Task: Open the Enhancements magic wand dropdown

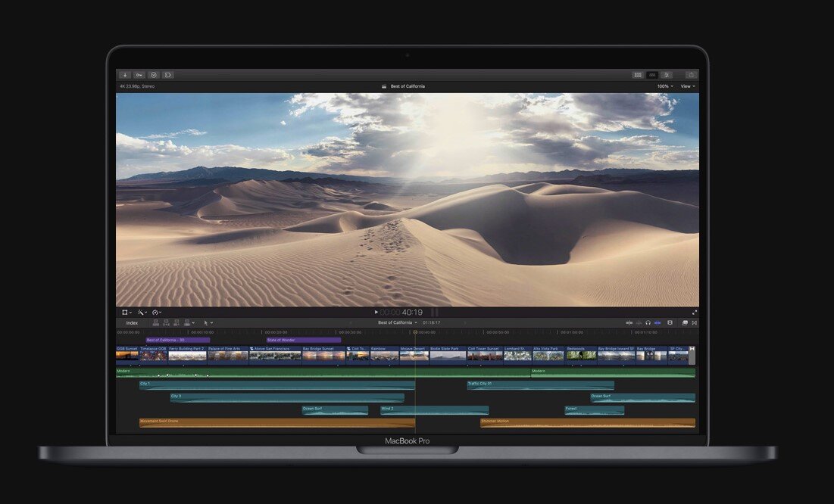Action: [142, 313]
